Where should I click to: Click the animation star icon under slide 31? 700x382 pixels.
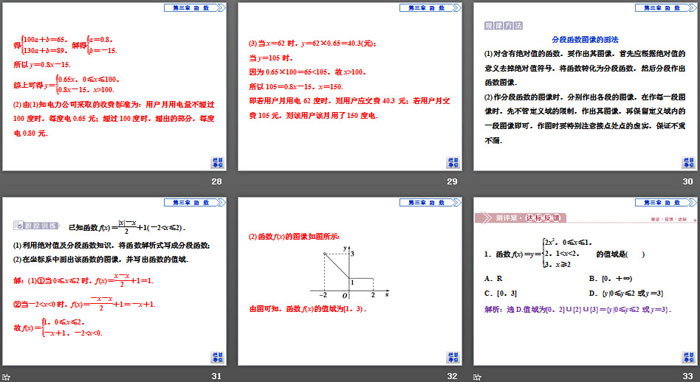point(6,377)
